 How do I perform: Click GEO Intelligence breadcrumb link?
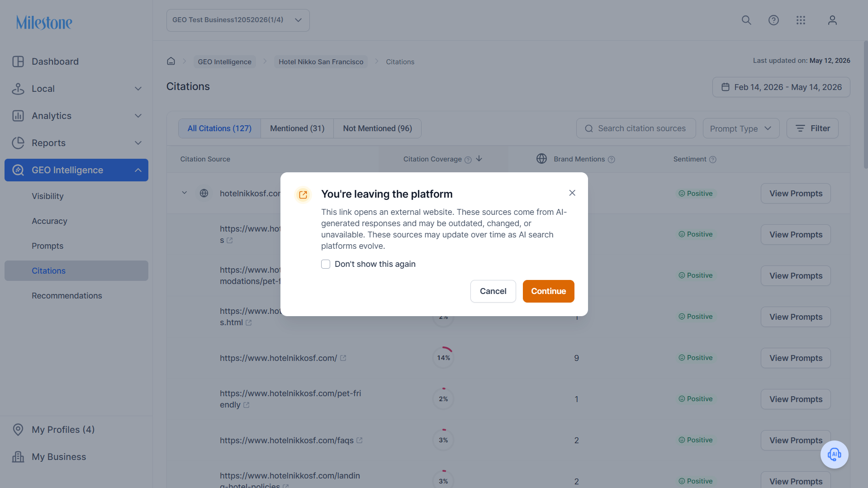224,62
